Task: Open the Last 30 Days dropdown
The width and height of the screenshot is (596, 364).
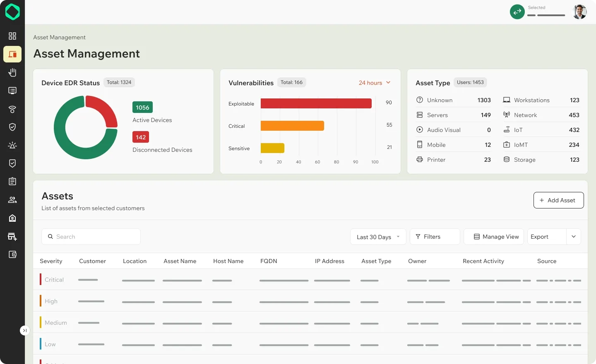Action: pos(378,237)
